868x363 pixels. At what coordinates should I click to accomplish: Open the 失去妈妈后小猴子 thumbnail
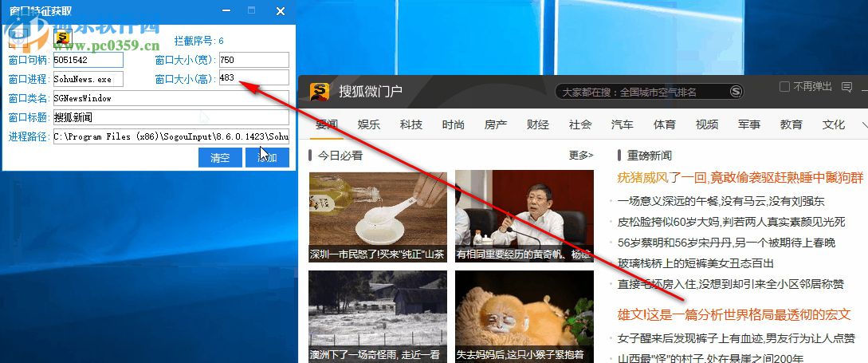pyautogui.click(x=524, y=317)
